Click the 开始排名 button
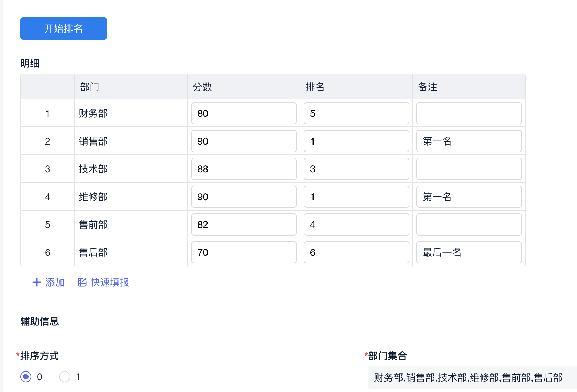Viewport: 577px width, 392px height. tap(64, 28)
